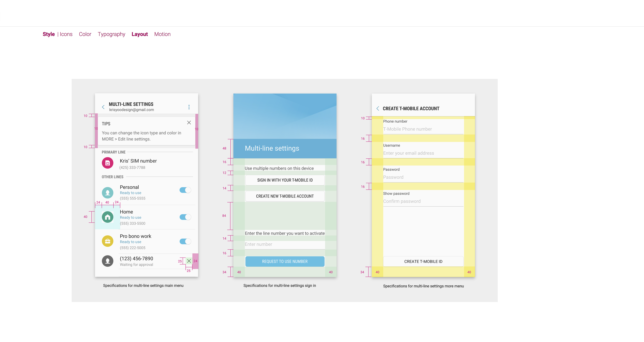Click back chevron in Create T-Mobile Account
This screenshot has width=644, height=342.
pos(378,108)
